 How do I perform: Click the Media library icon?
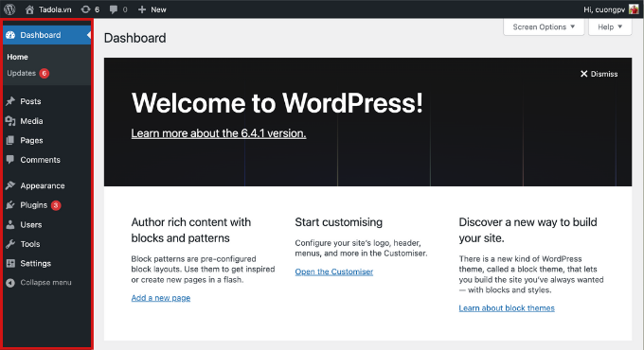tap(10, 121)
